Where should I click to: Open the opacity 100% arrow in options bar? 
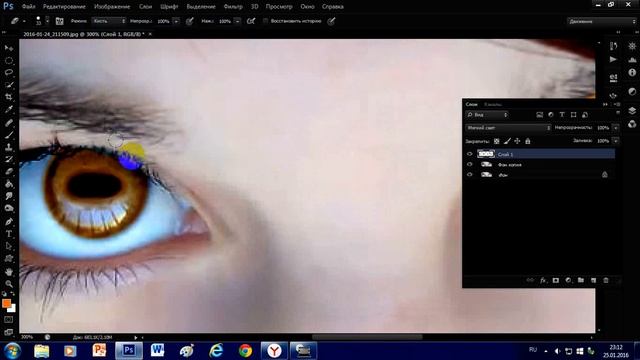coord(176,21)
